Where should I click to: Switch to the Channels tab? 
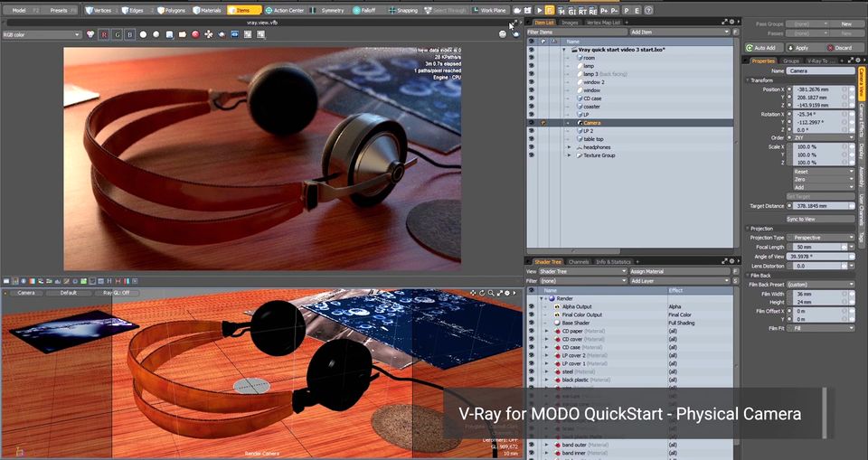point(579,262)
